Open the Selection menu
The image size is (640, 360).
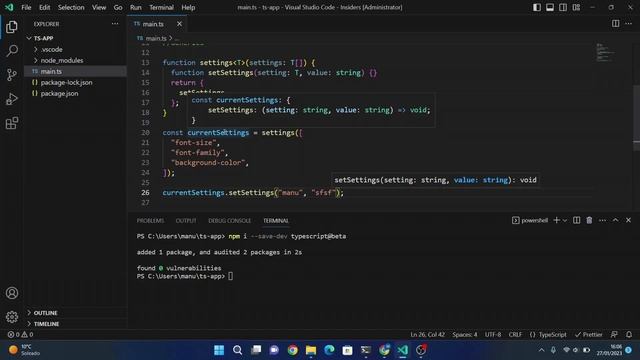71,7
